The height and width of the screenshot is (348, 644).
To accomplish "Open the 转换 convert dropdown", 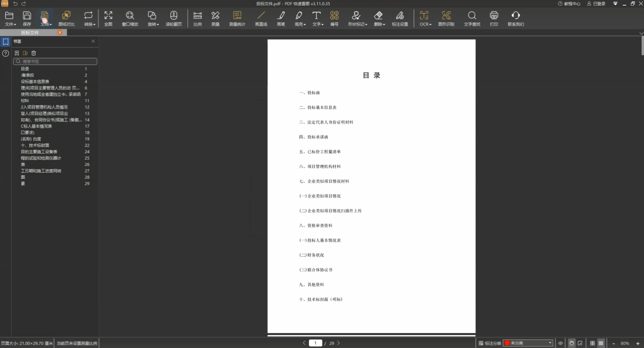I will click(89, 18).
